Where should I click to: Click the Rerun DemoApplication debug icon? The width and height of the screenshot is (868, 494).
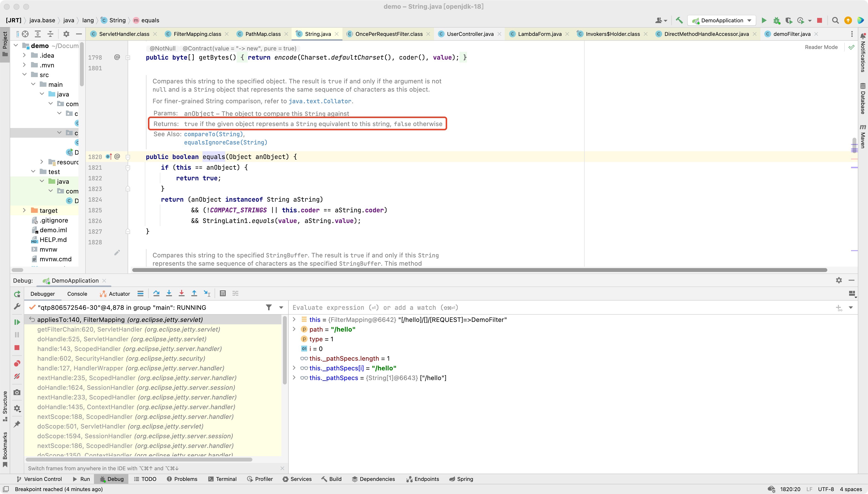click(x=17, y=294)
